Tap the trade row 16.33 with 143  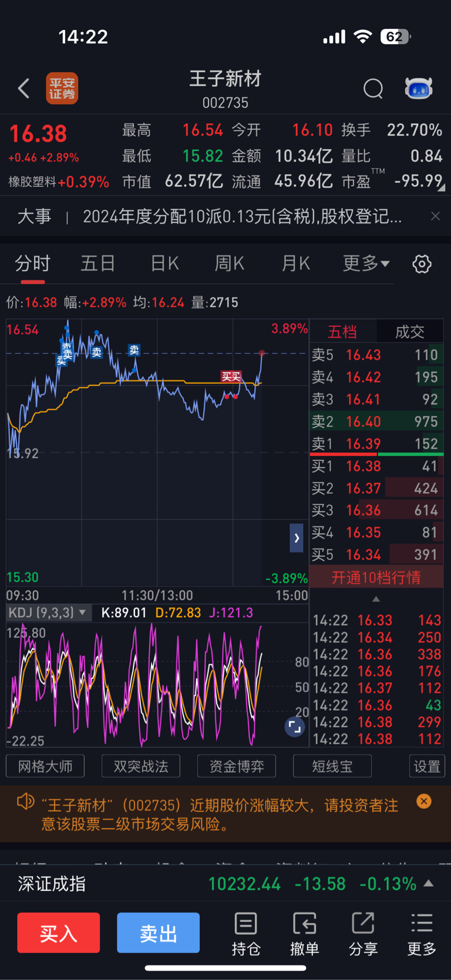[x=376, y=620]
